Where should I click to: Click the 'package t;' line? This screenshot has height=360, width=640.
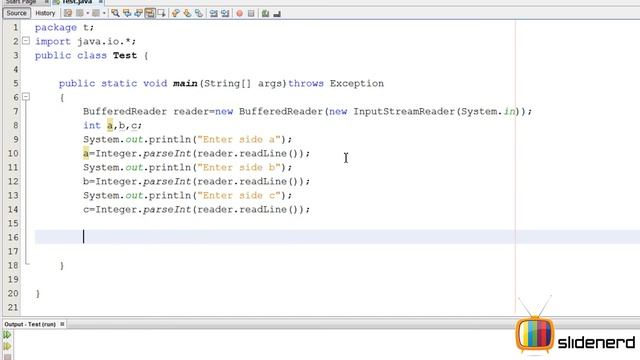[64, 28]
